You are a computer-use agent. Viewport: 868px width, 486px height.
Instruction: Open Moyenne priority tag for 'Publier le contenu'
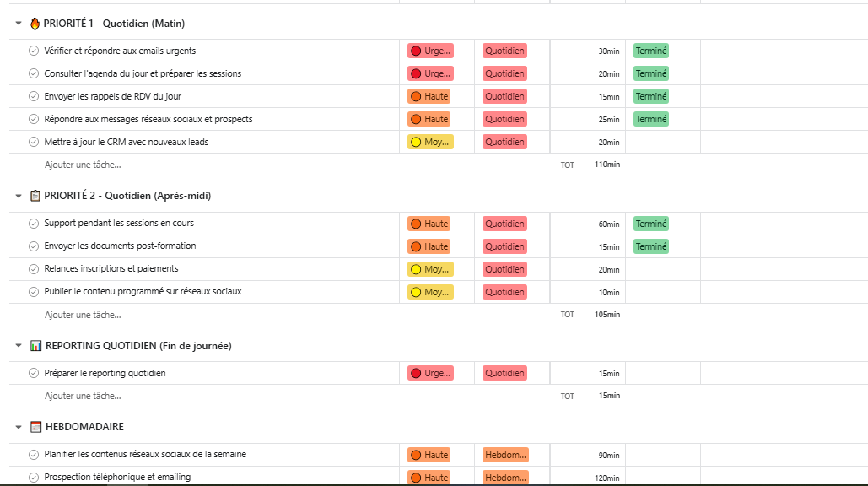click(x=431, y=292)
